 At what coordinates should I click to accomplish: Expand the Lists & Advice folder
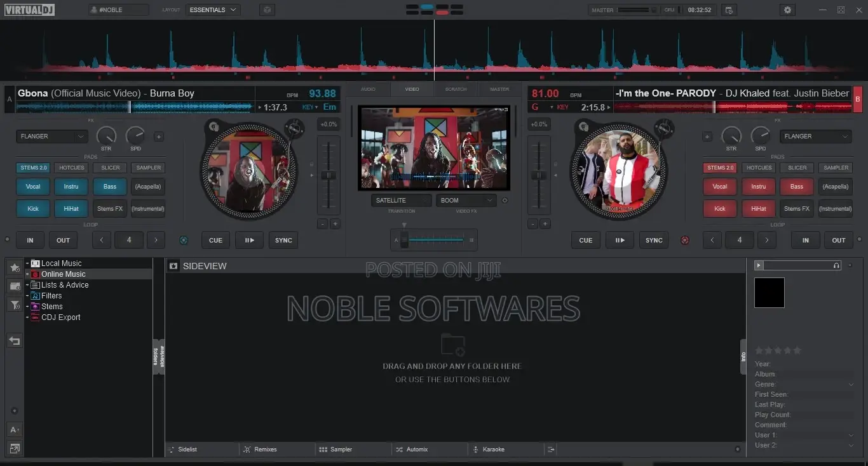tap(27, 285)
